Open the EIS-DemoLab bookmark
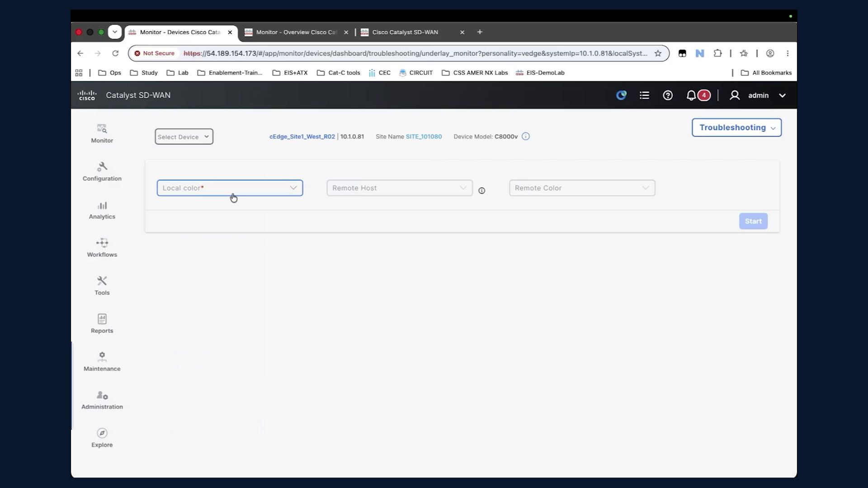Screen dimensions: 868x488 (540, 73)
